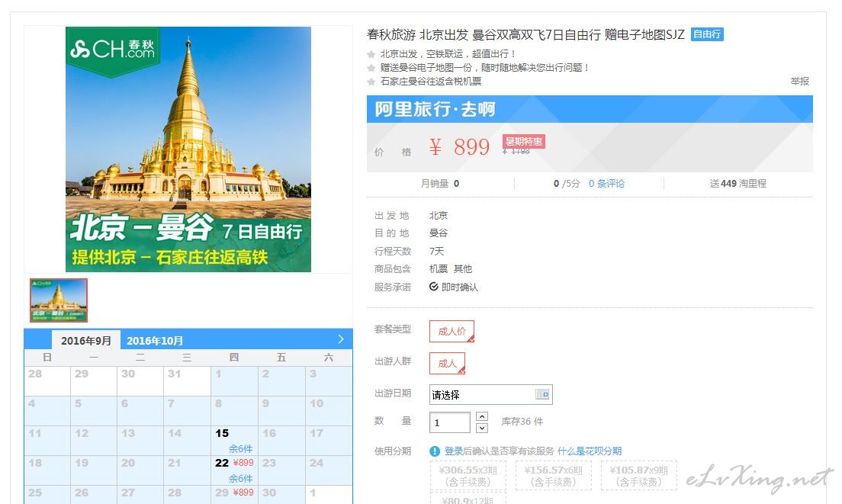The width and height of the screenshot is (842, 504).
Task: Switch to the 2016年10月 calendar tab
Action: pos(155,341)
